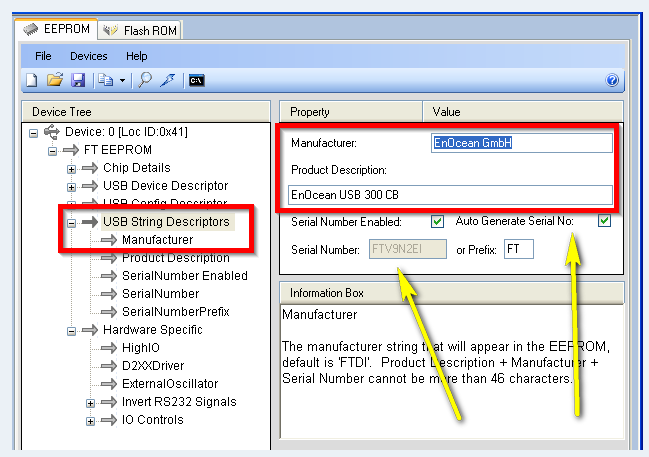Screen dimensions: 649x457
Task: Open the Devices menu
Action: (x=89, y=56)
